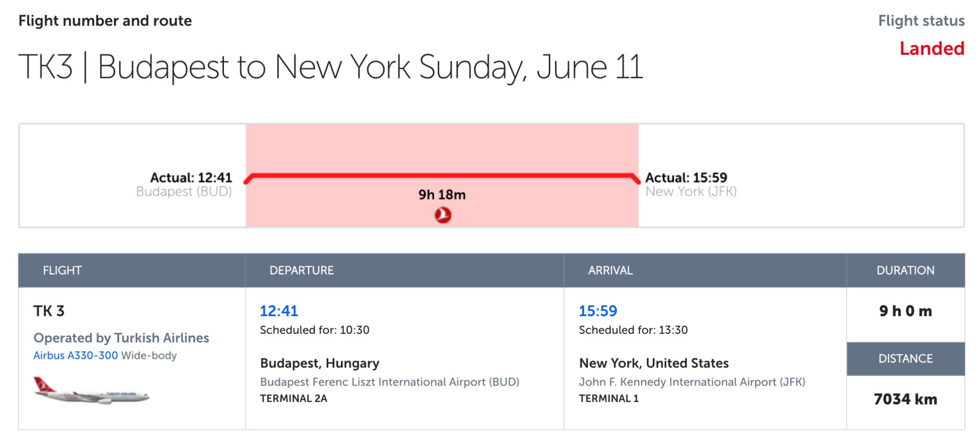Select the ARRIVAL column header
This screenshot has height=443, width=980.
(610, 271)
